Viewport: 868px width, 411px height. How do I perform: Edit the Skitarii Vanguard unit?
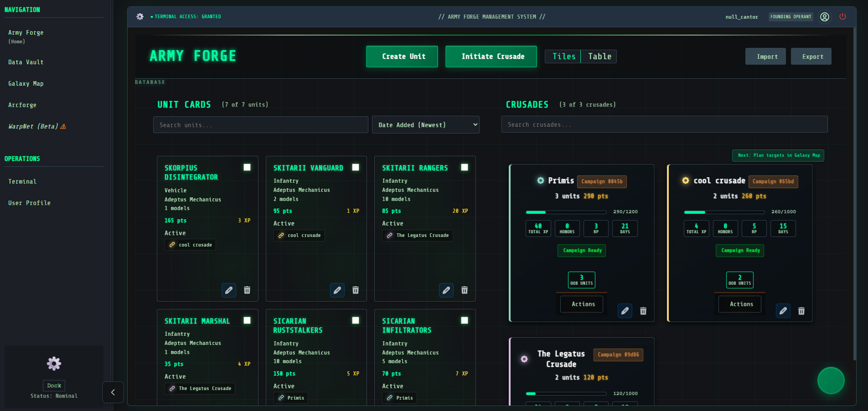coord(337,290)
